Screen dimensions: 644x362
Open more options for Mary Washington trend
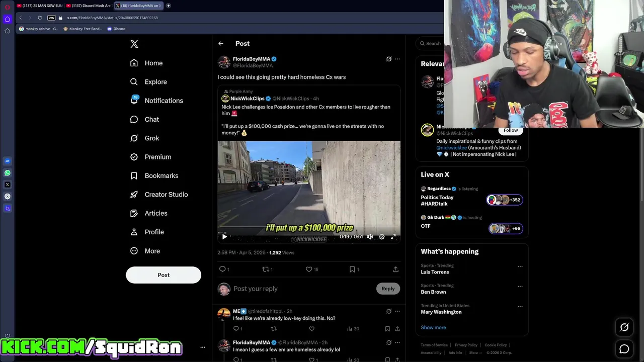(x=520, y=307)
